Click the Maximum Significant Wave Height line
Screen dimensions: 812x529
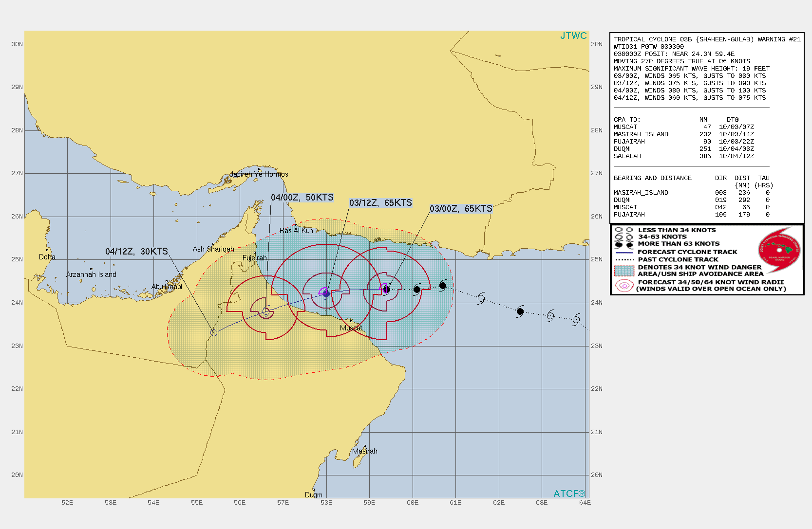tap(691, 69)
